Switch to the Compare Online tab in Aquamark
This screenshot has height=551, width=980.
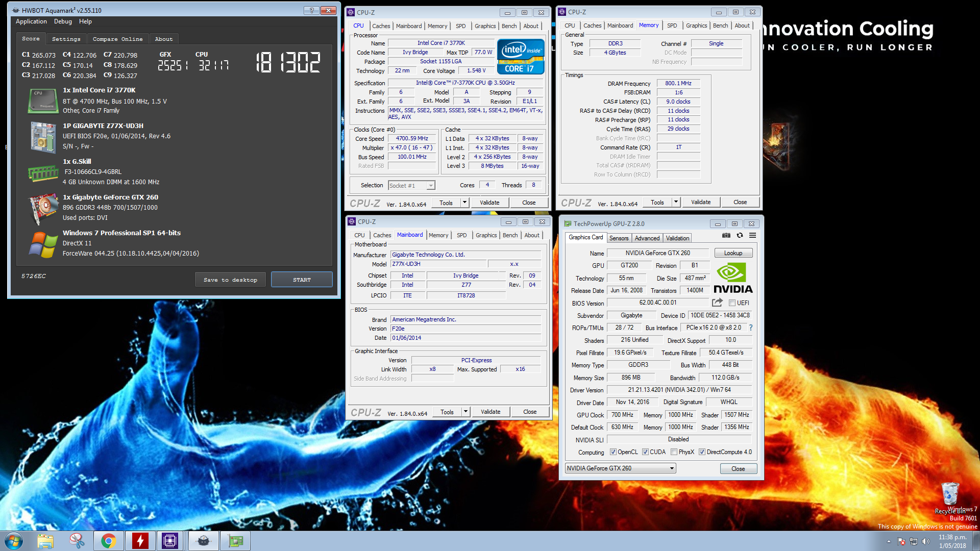pyautogui.click(x=118, y=39)
